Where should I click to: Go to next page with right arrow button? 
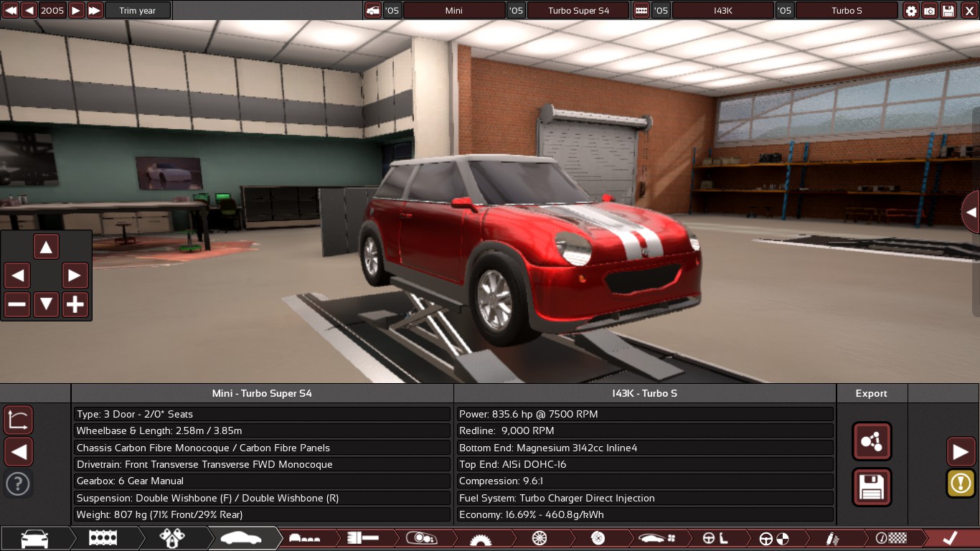click(961, 452)
